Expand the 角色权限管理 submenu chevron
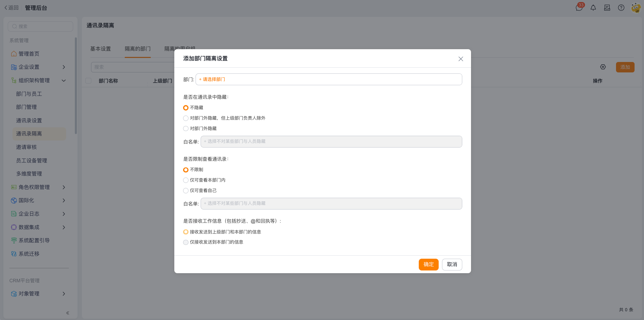644x320 pixels. pos(64,187)
